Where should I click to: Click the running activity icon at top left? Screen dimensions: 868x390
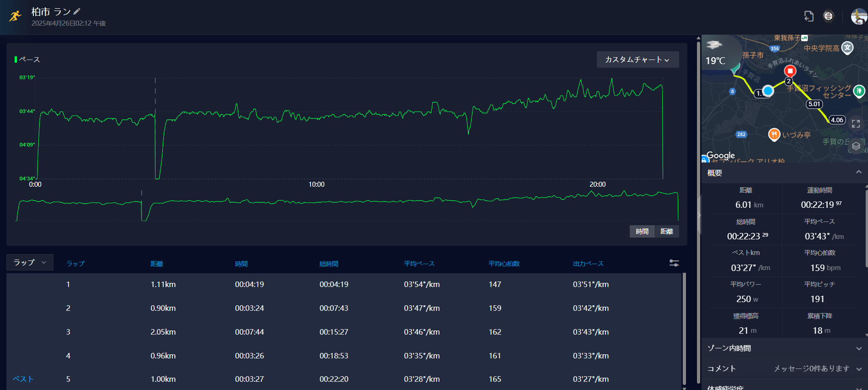[x=16, y=16]
